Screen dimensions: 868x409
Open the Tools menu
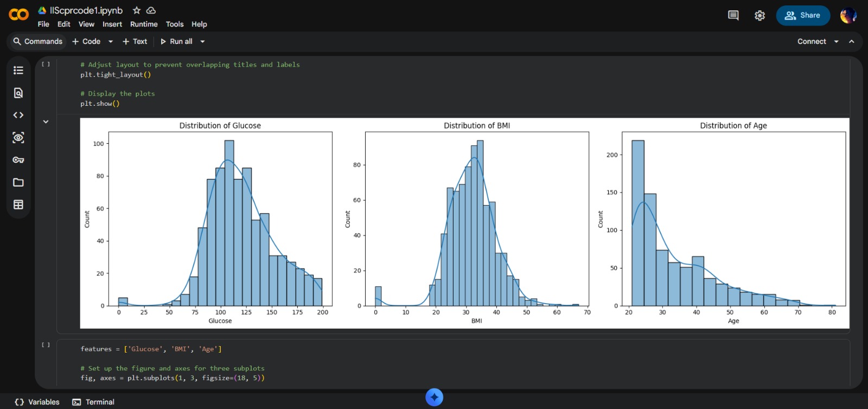point(174,24)
